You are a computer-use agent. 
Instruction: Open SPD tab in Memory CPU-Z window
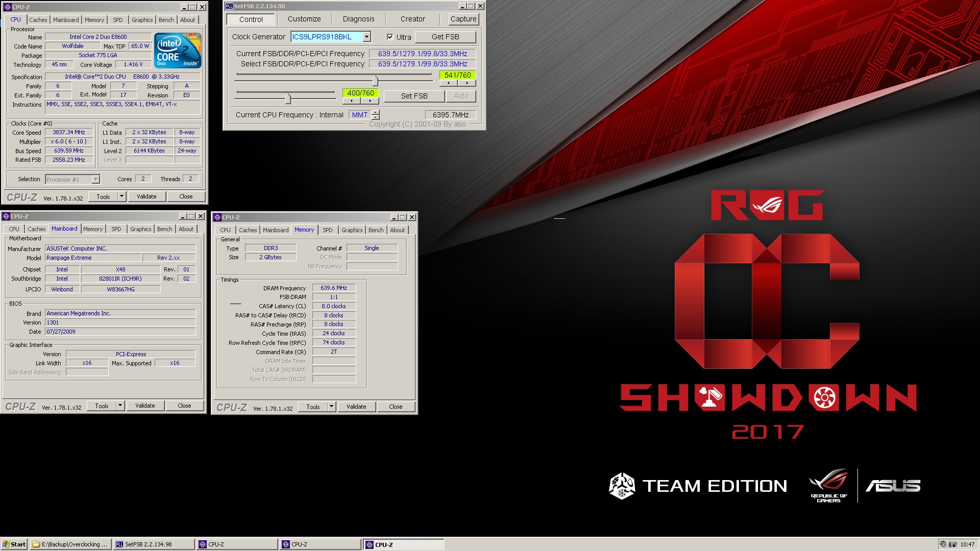(328, 230)
